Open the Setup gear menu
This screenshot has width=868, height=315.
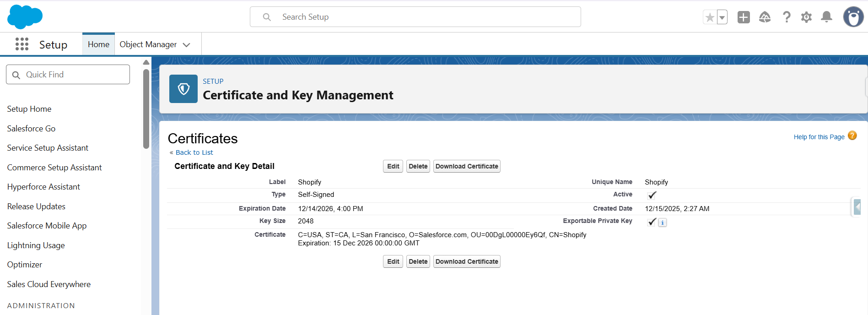[x=806, y=17]
